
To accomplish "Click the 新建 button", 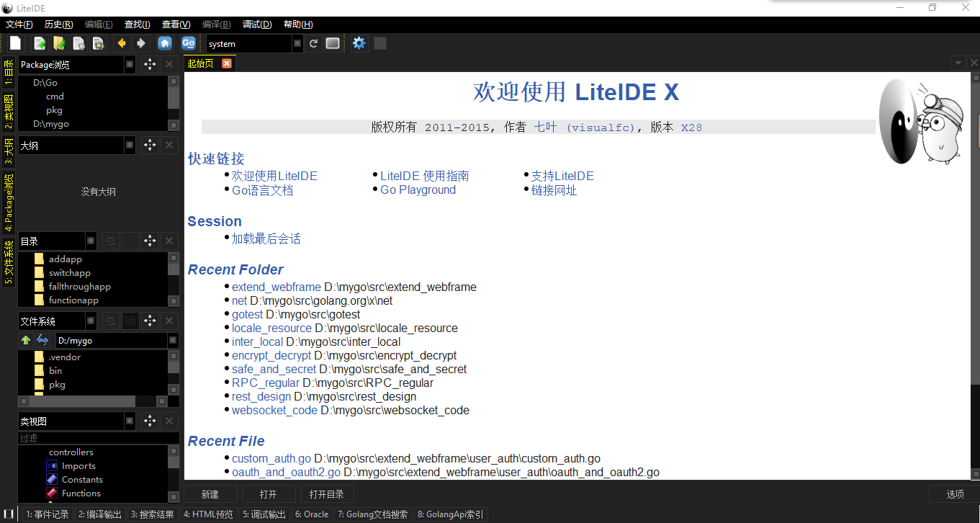I will [x=210, y=494].
